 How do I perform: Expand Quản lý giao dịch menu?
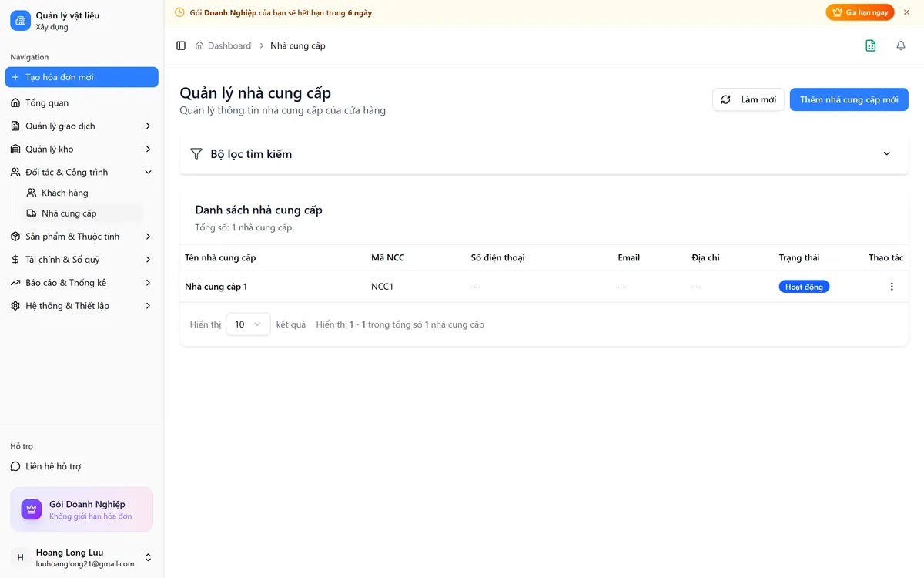[x=82, y=126]
